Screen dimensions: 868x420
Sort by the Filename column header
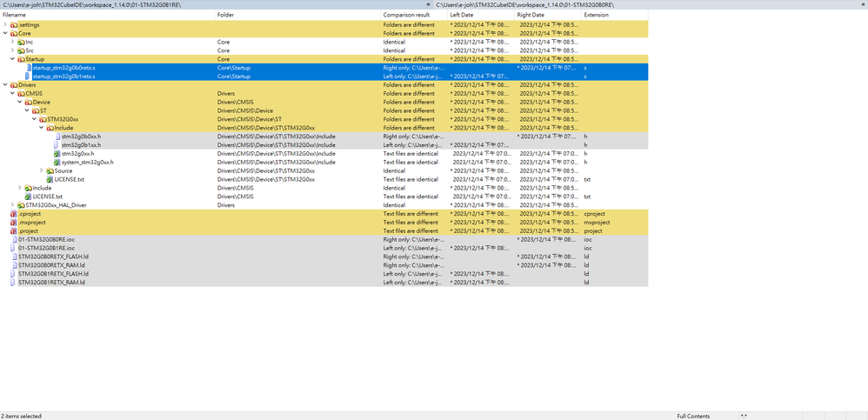(x=107, y=15)
